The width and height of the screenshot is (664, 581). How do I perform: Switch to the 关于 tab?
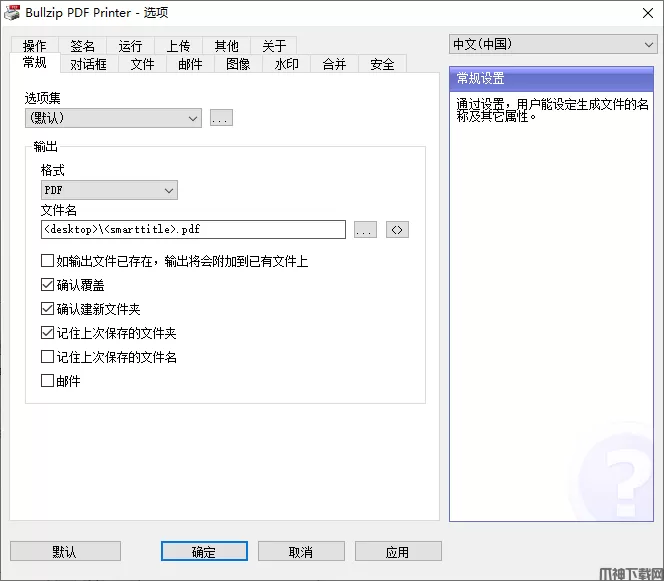point(274,46)
